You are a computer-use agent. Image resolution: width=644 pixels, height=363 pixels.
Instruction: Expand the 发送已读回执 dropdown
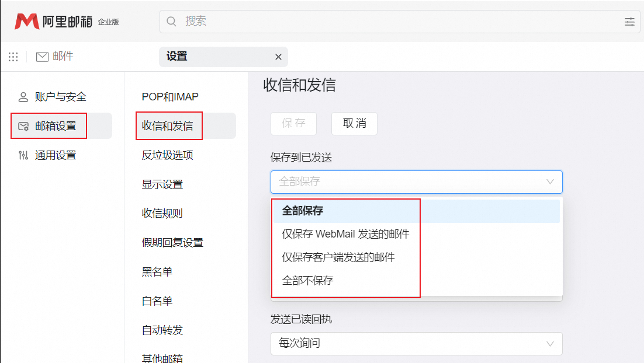click(416, 343)
